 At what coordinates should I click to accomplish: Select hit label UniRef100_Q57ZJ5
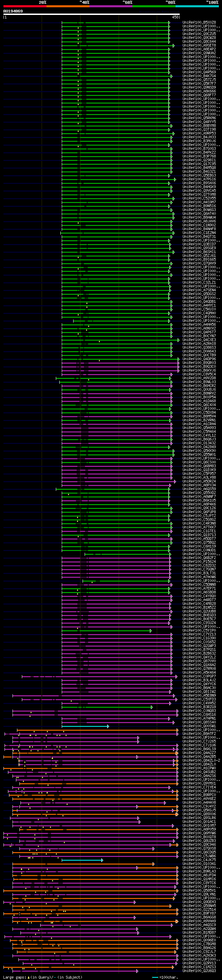tap(199, 80)
